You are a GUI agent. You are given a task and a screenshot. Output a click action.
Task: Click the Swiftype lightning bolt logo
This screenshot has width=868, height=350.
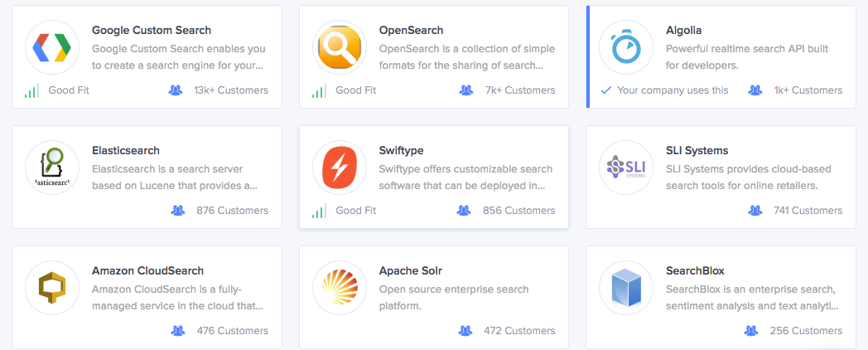pyautogui.click(x=340, y=168)
